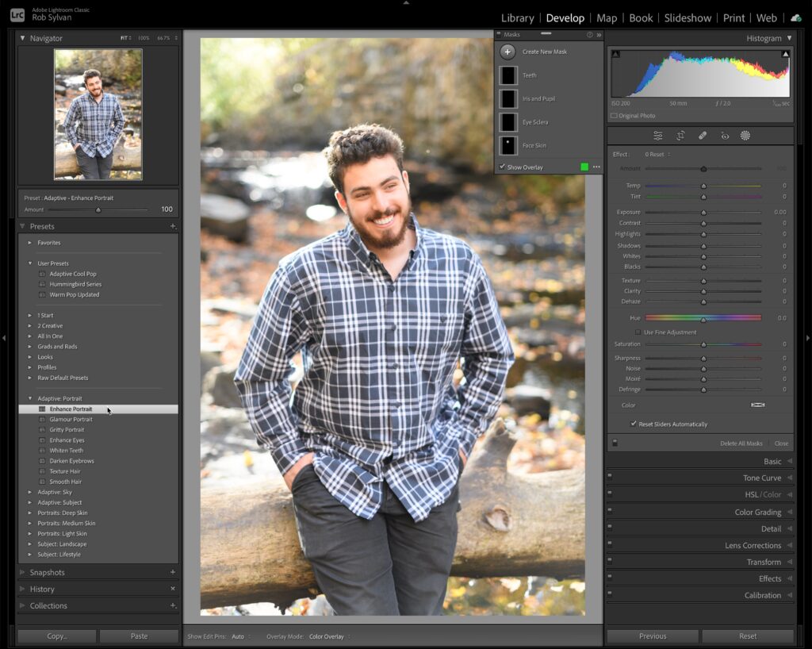Expand the Tone Curve panel
The height and width of the screenshot is (649, 812).
[762, 478]
